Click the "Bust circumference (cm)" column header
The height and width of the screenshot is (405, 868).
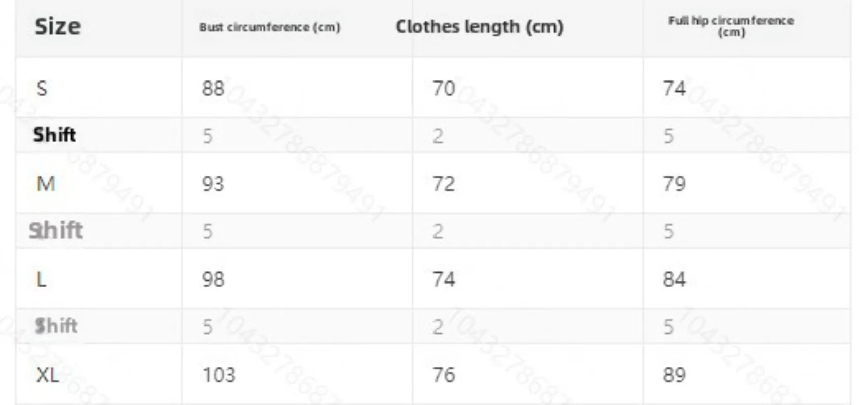[269, 27]
